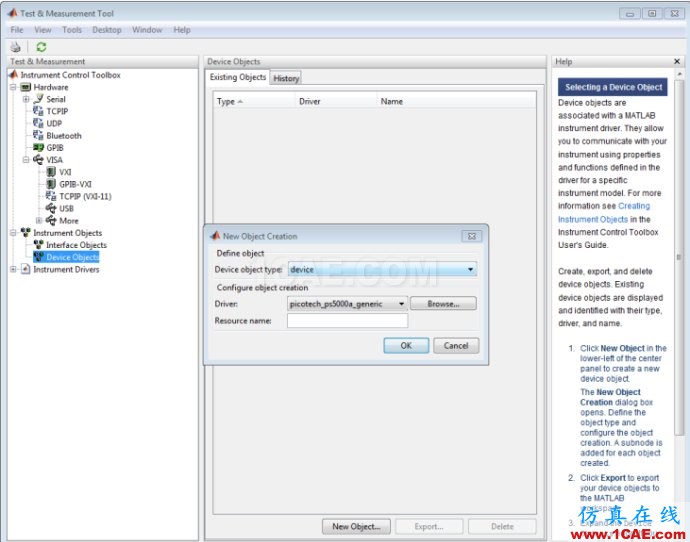
Task: Click the New Object... button
Action: coord(356,527)
